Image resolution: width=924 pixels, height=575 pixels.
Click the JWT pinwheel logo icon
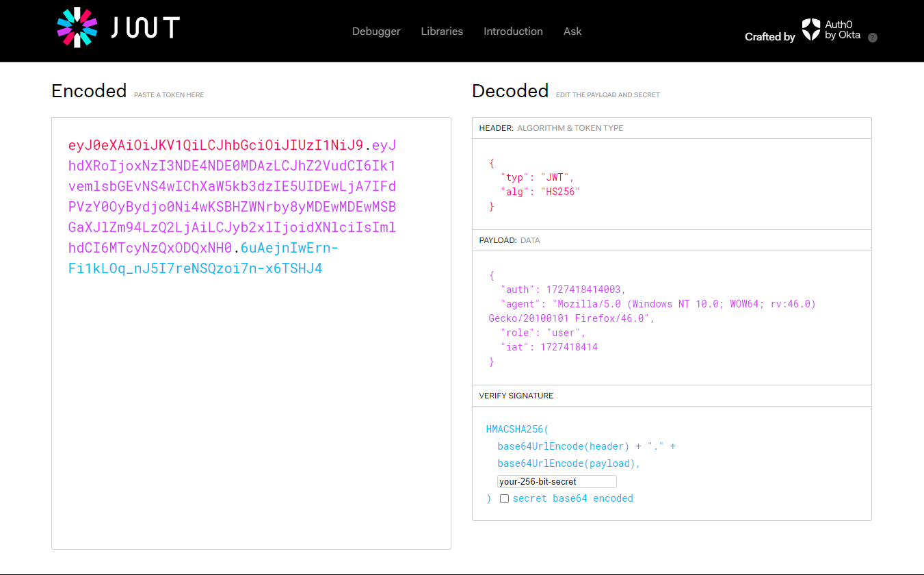coord(77,27)
